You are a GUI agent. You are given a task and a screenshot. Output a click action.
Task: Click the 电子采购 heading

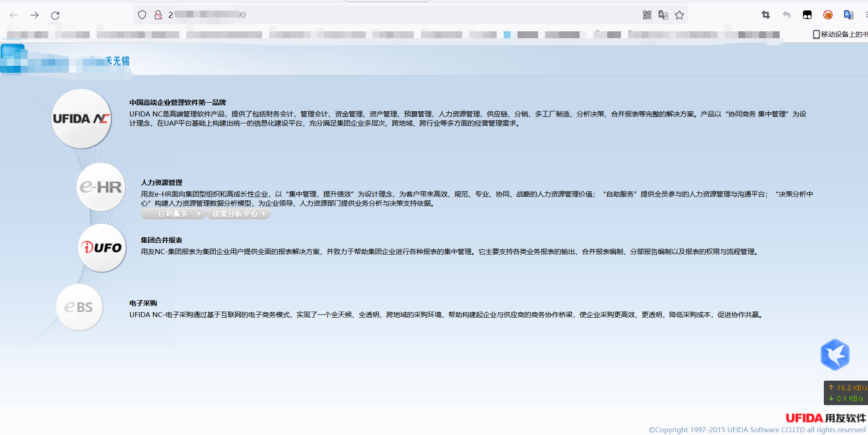[143, 303]
